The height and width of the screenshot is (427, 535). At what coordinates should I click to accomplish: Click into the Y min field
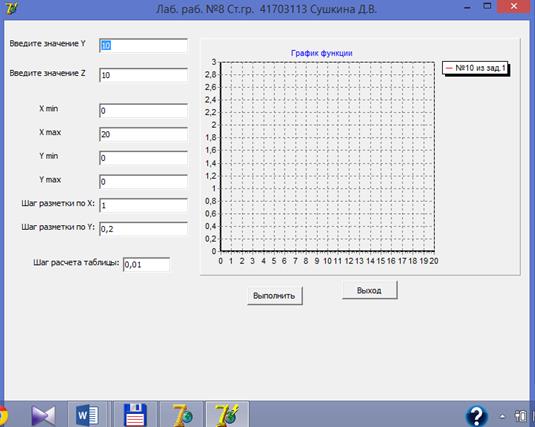(x=143, y=158)
